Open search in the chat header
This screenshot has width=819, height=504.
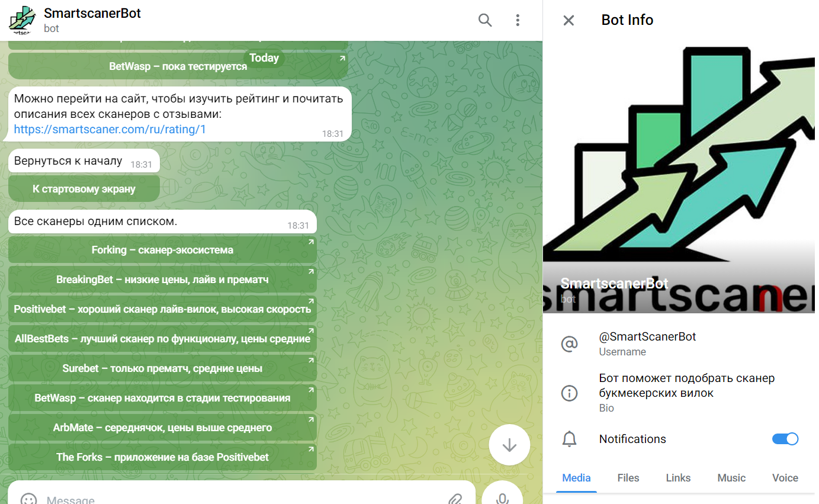(485, 20)
